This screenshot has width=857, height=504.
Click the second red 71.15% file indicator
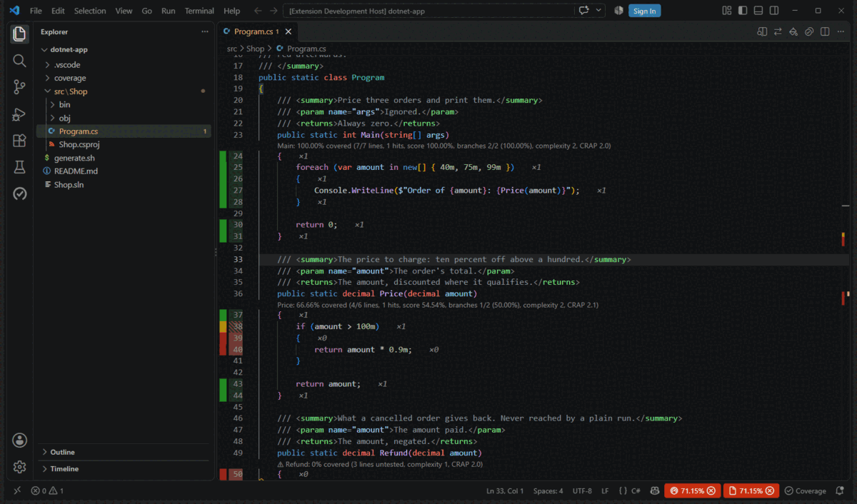pos(751,491)
